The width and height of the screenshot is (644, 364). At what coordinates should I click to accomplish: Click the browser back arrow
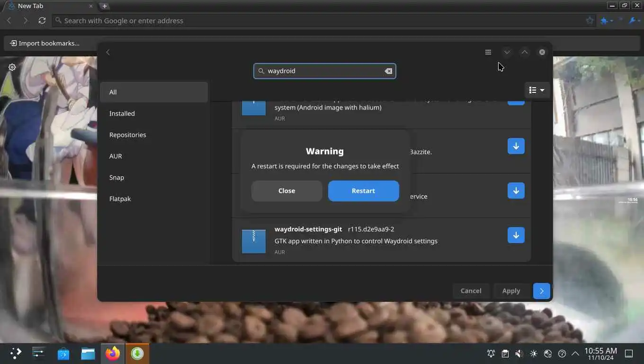click(9, 20)
